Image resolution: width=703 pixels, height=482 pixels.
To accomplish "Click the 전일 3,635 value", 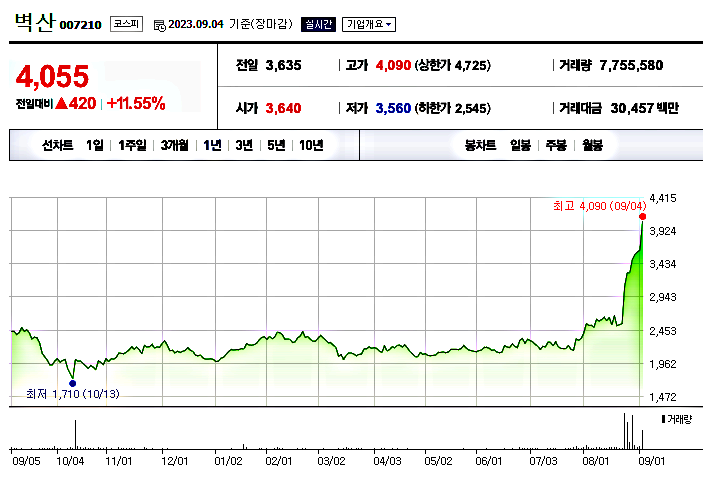I will tap(283, 65).
